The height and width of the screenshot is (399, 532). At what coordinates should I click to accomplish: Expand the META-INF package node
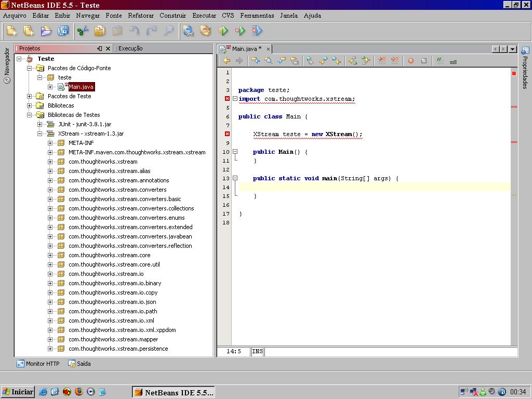pyautogui.click(x=50, y=143)
